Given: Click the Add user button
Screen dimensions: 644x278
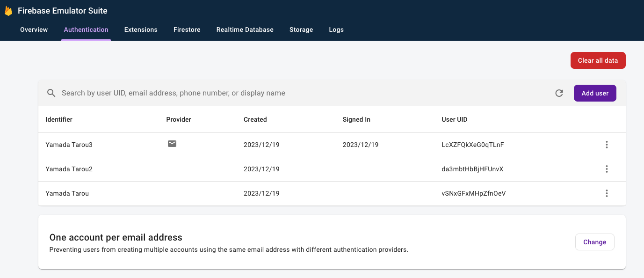Looking at the screenshot, I should pyautogui.click(x=595, y=93).
